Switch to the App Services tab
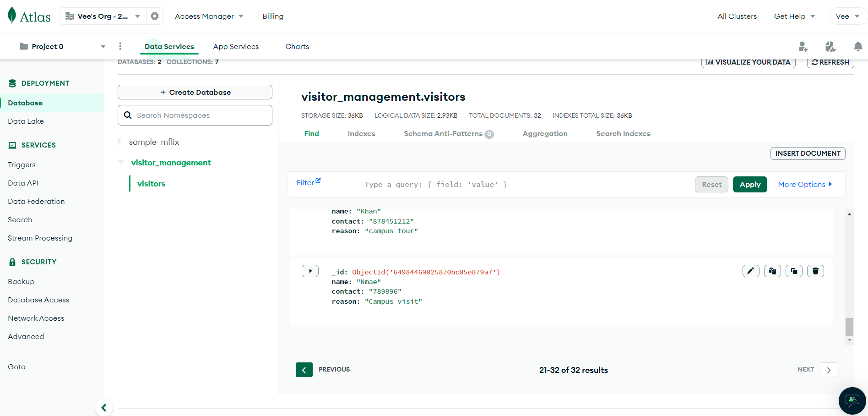The width and height of the screenshot is (868, 416). pyautogui.click(x=236, y=46)
